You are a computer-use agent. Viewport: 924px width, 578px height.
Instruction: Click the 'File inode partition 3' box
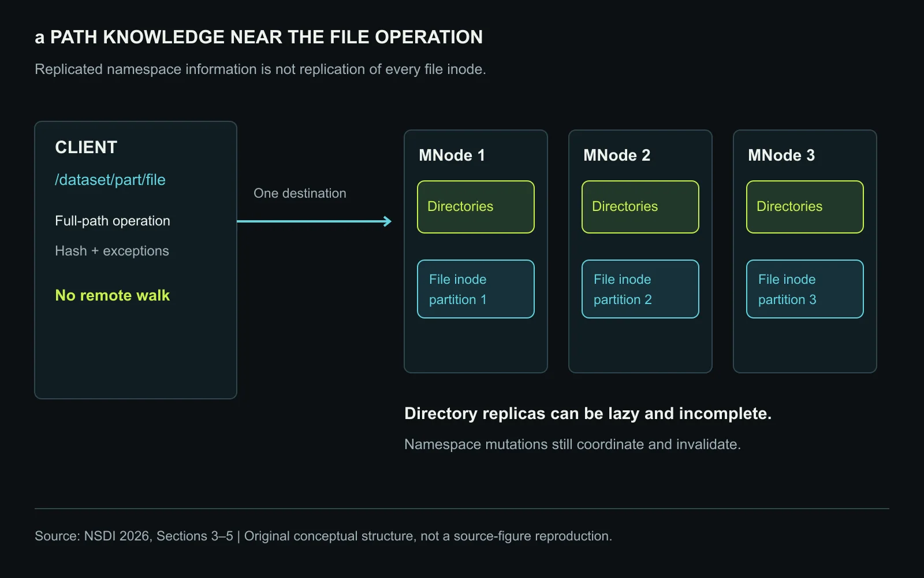point(805,289)
